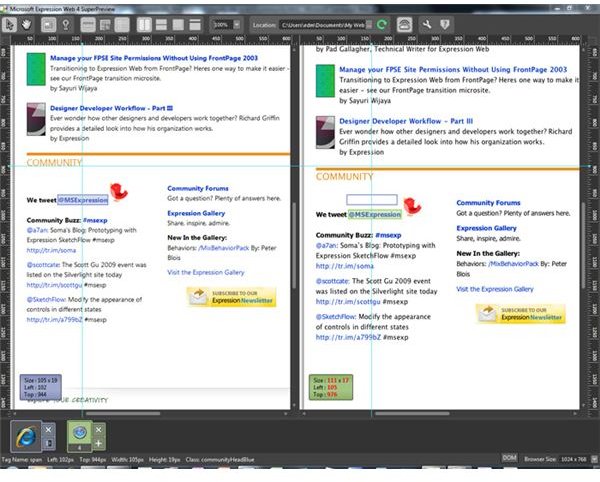The image size is (600, 482).
Task: Toggle page thumbnails view button
Action: click(122, 25)
